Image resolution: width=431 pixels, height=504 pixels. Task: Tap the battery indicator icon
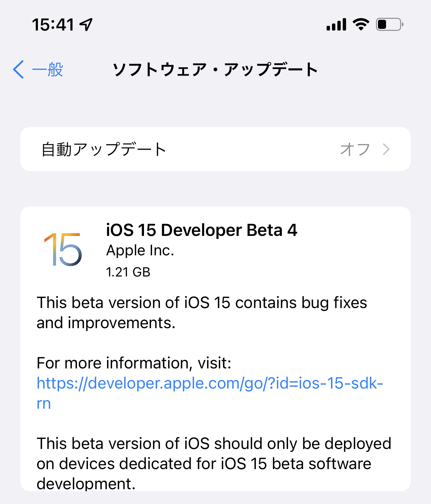click(x=389, y=24)
